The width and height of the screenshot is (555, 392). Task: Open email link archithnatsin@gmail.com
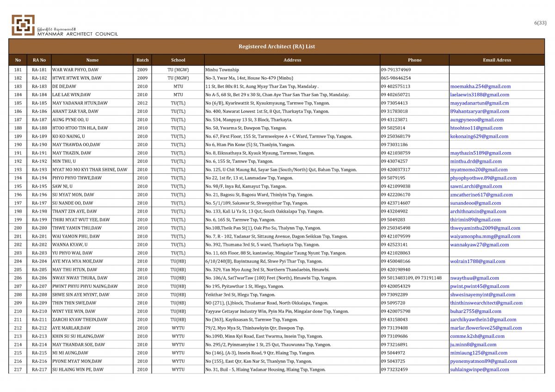[x=478, y=211]
